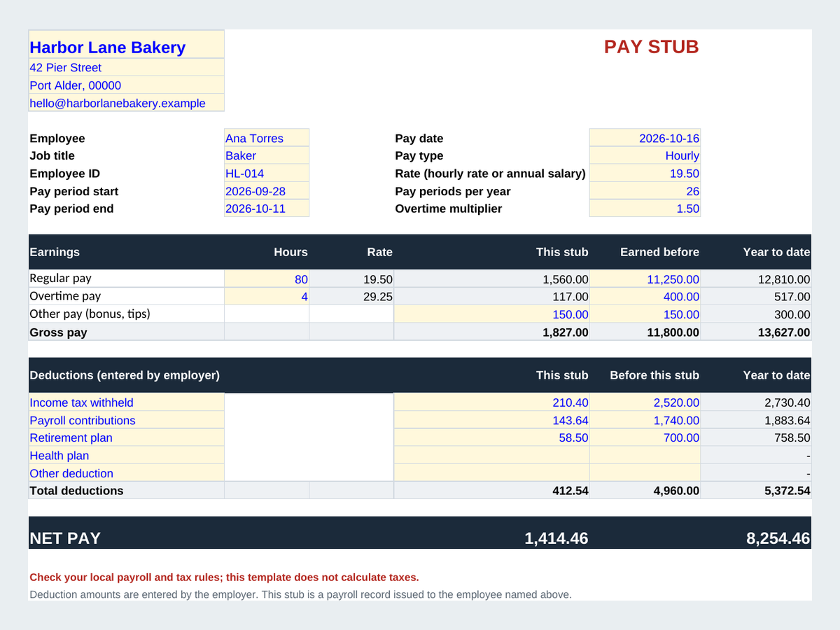Click the Deductions (entered by employer) header
840x630 pixels.
click(x=125, y=375)
